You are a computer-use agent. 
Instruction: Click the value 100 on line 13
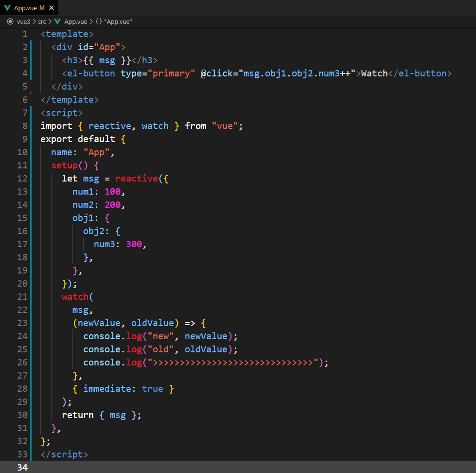point(113,191)
